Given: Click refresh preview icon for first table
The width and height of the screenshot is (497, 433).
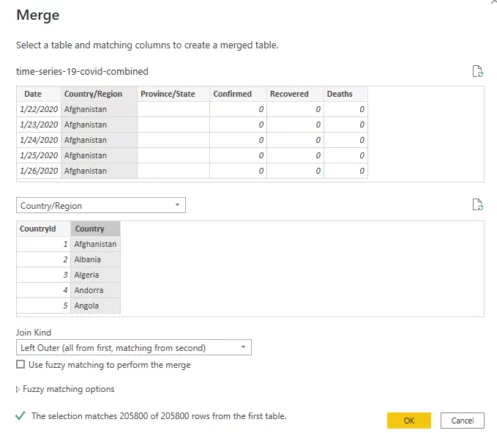Looking at the screenshot, I should [x=478, y=71].
